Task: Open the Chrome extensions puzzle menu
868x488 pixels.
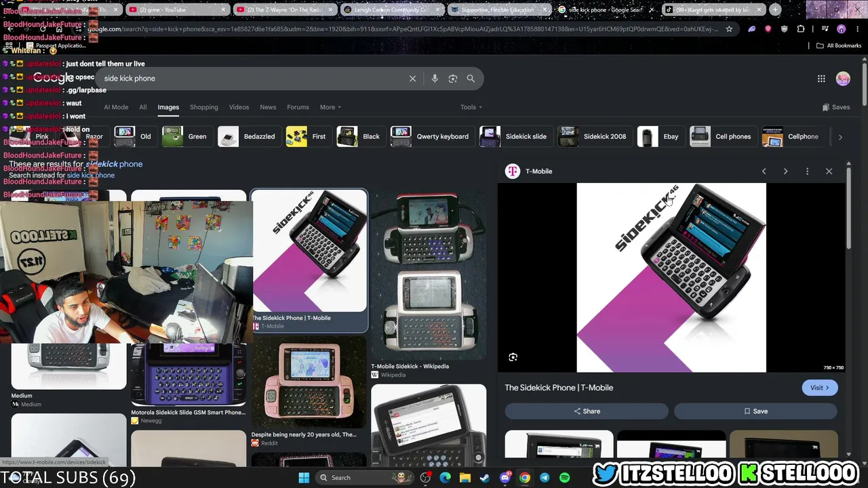Action: pos(801,29)
